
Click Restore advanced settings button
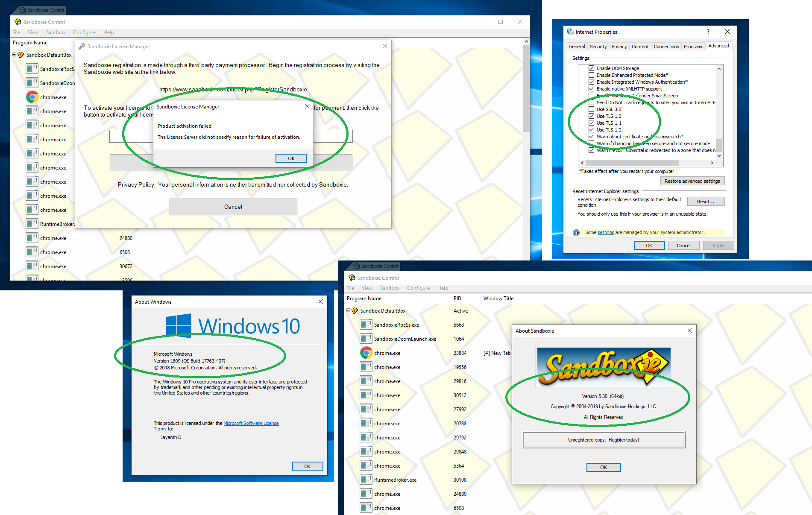point(692,181)
